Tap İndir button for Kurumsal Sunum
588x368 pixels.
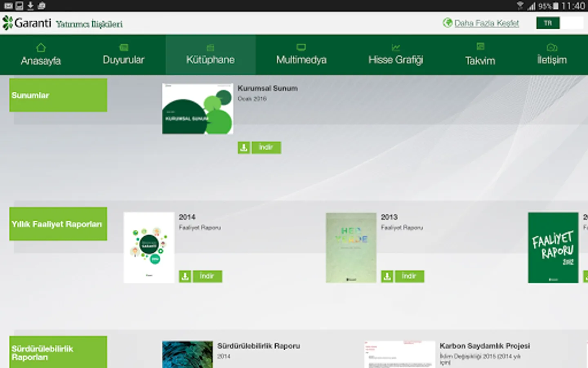point(266,148)
